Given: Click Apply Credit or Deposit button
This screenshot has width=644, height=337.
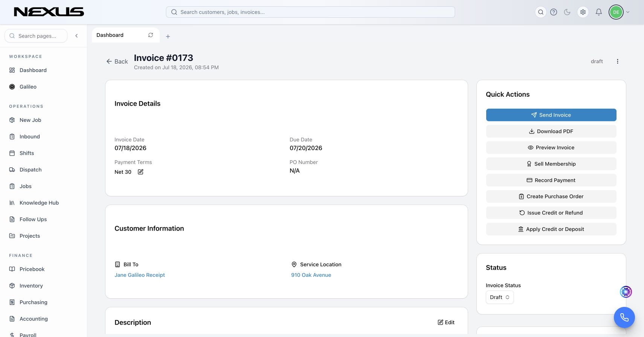Looking at the screenshot, I should click(x=551, y=229).
